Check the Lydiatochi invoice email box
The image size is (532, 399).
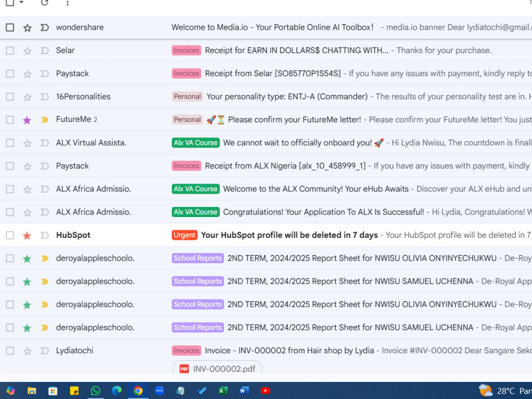[10, 351]
